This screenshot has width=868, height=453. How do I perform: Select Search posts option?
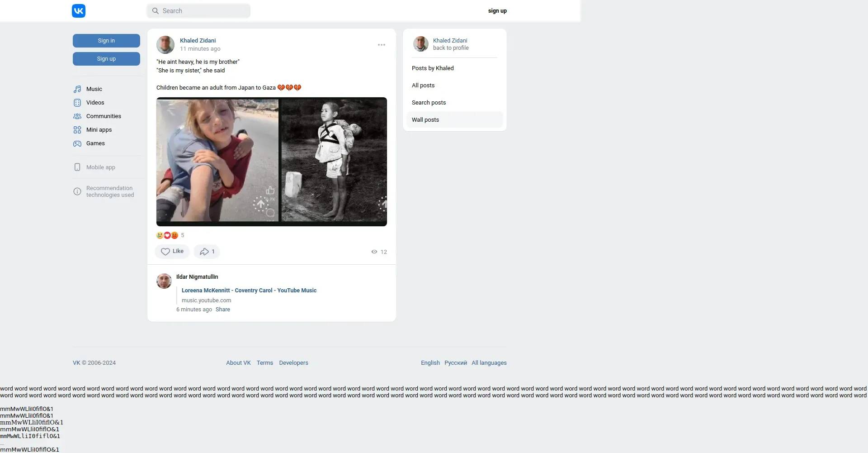coord(454,103)
